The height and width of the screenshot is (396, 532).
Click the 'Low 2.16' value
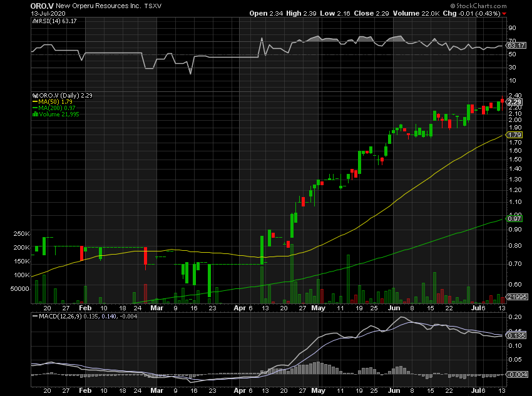coord(335,14)
